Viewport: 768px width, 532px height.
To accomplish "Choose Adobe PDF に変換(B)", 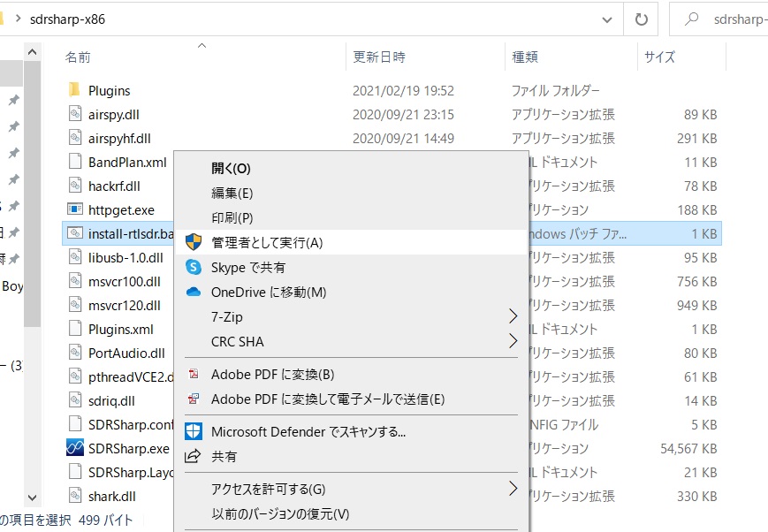I will [351, 375].
